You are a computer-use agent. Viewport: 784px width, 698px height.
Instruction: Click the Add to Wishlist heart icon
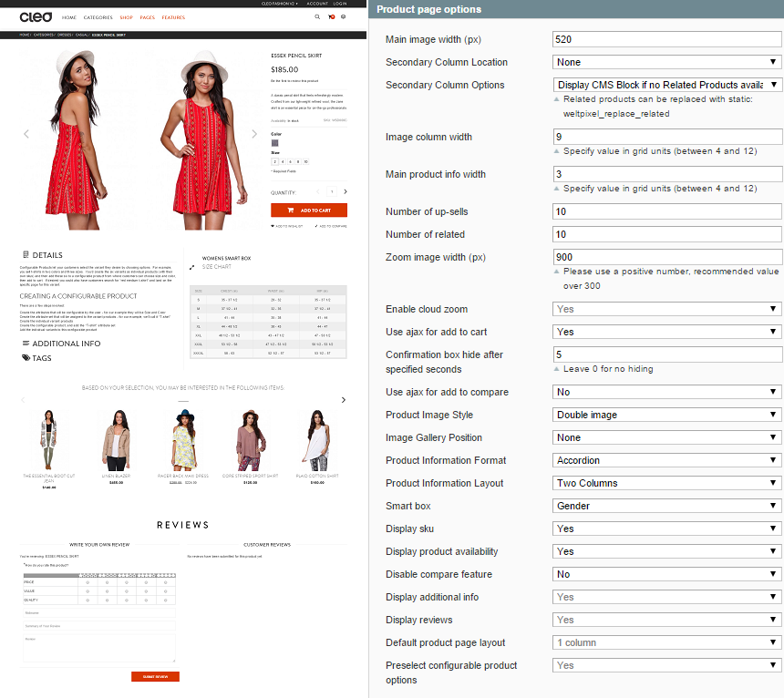[273, 225]
